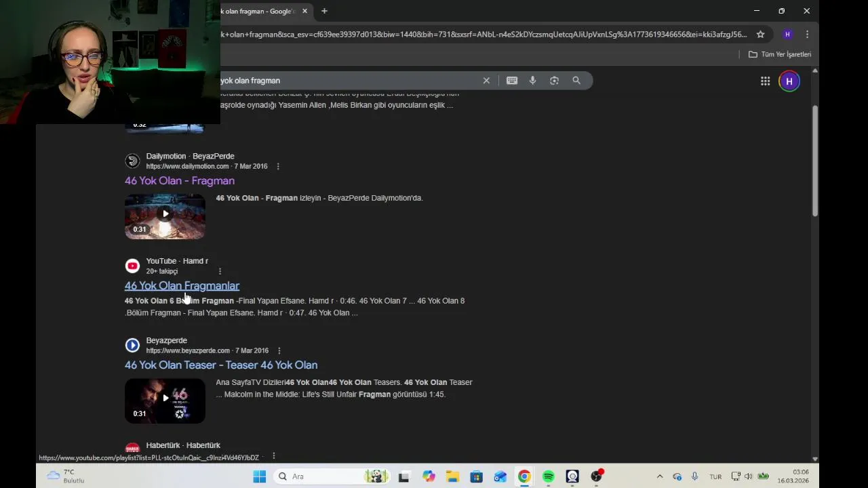This screenshot has height=488, width=868.
Task: Bookmark this page with the star icon
Action: (x=760, y=35)
